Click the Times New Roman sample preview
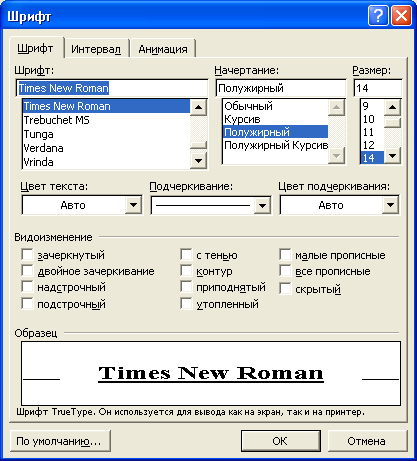The image size is (417, 461). pyautogui.click(x=211, y=373)
